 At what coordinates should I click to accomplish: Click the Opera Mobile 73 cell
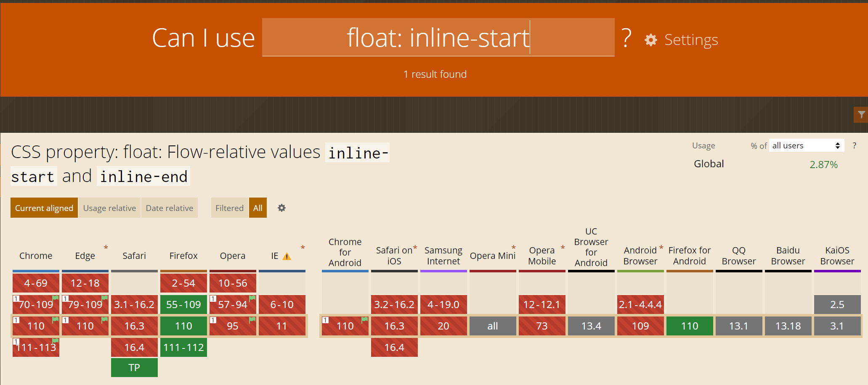coord(542,326)
